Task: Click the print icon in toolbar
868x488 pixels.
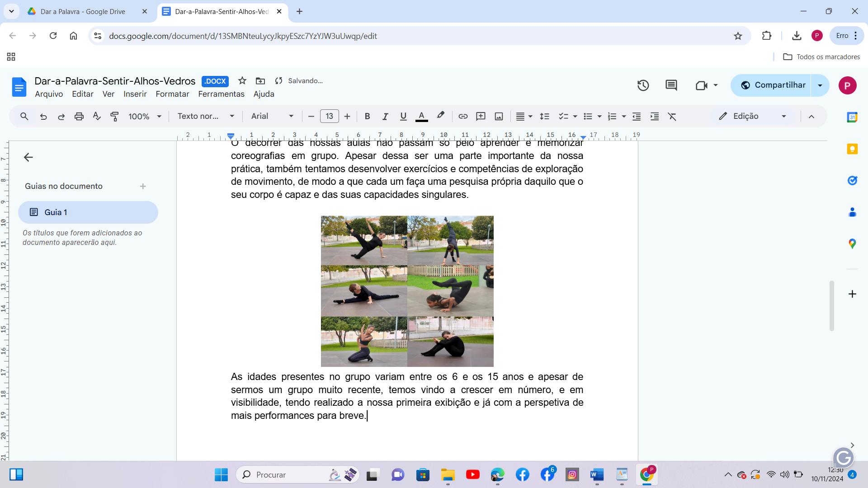Action: pos(79,117)
